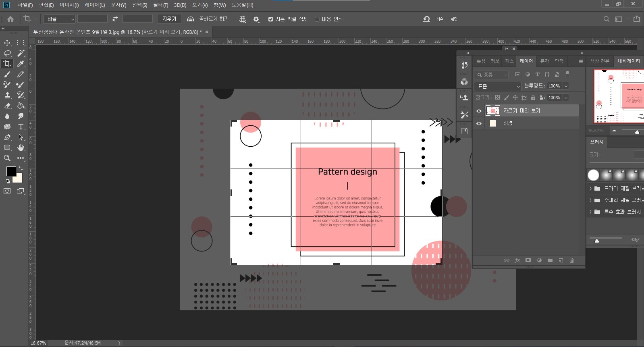
Task: Open the 표준 blend mode dropdown
Action: click(498, 86)
